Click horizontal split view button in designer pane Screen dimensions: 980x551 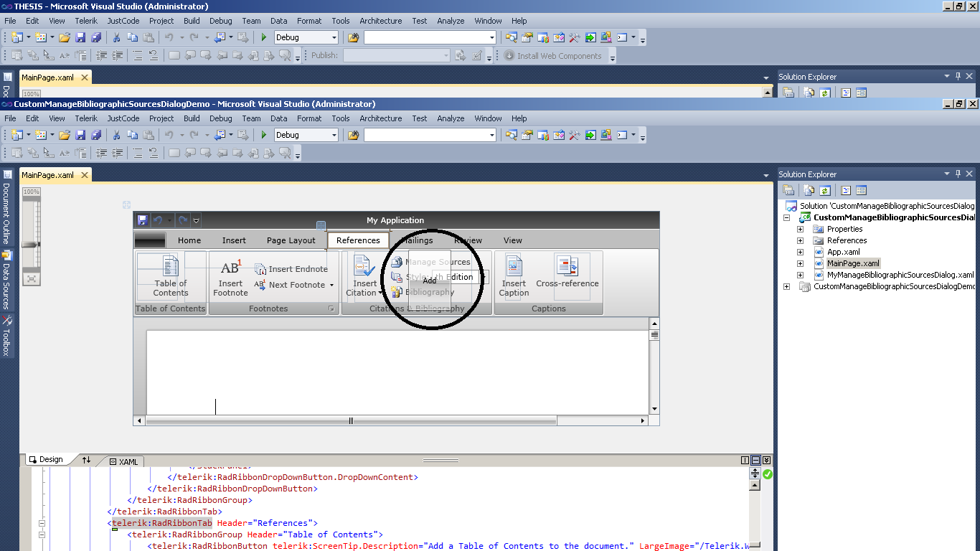click(x=756, y=460)
